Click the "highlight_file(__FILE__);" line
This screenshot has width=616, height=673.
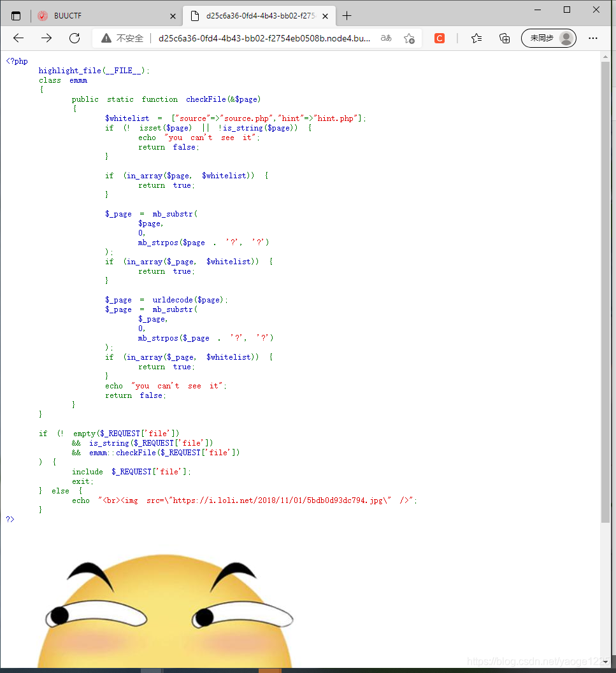[94, 71]
